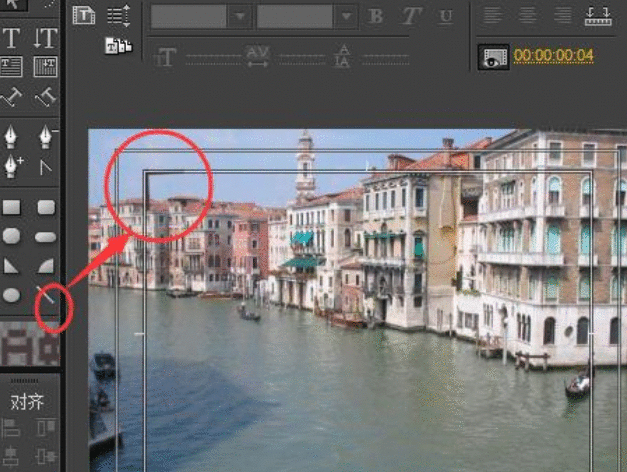
Task: Select the Delete Anchor Point tool
Action: pos(45,135)
